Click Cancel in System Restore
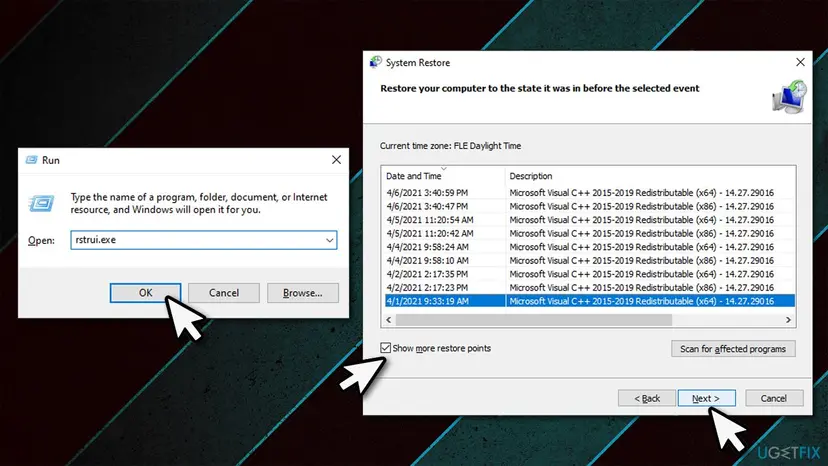Viewport: 828px width, 466px height. tap(774, 398)
